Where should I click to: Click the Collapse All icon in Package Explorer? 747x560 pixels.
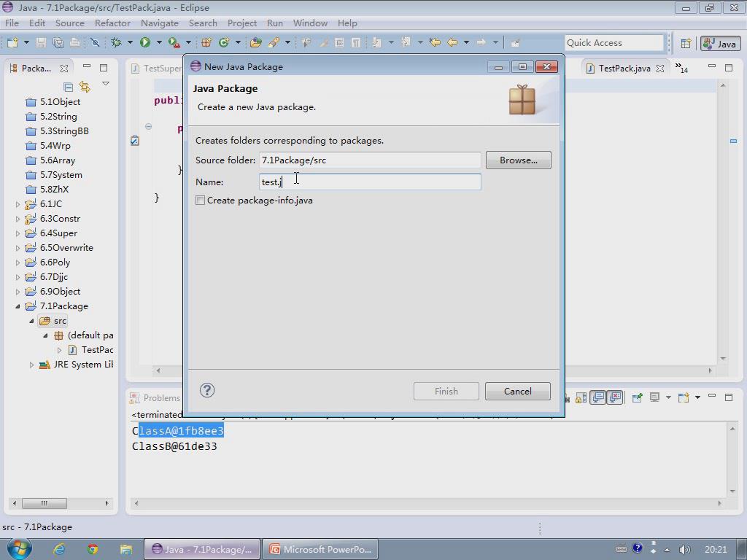coord(68,87)
